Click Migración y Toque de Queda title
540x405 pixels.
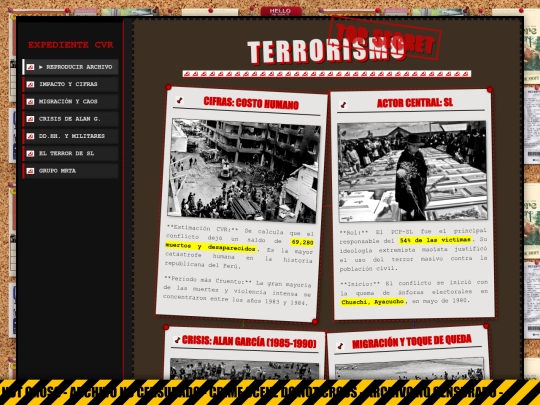412,342
